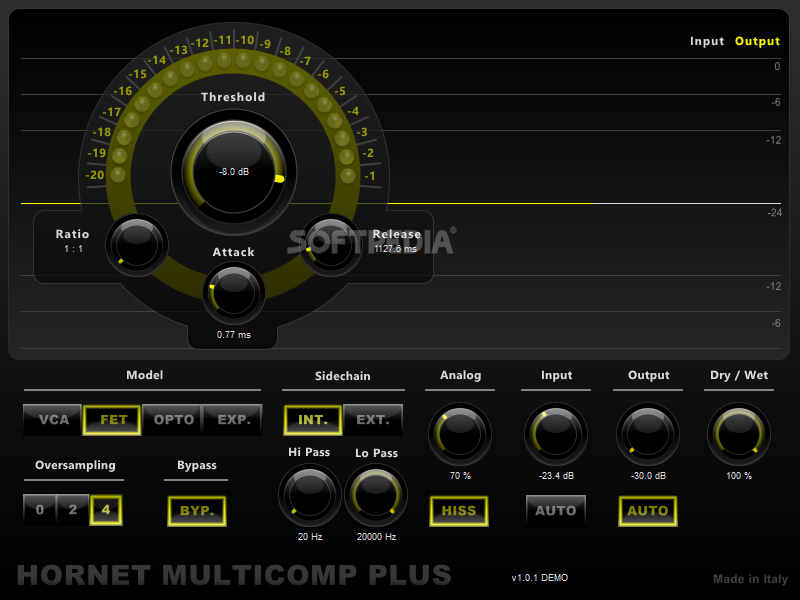Click the Lo Pass filter knob
800x600 pixels.
pyautogui.click(x=376, y=495)
